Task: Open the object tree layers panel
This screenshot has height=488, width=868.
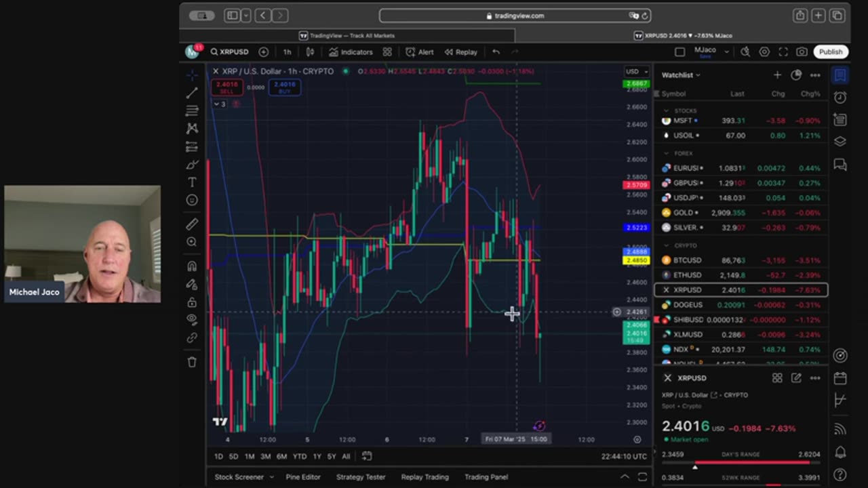Action: pyautogui.click(x=840, y=142)
